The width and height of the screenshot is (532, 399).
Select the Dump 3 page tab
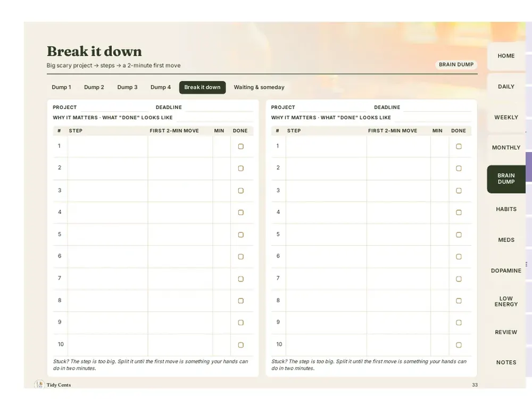[127, 87]
